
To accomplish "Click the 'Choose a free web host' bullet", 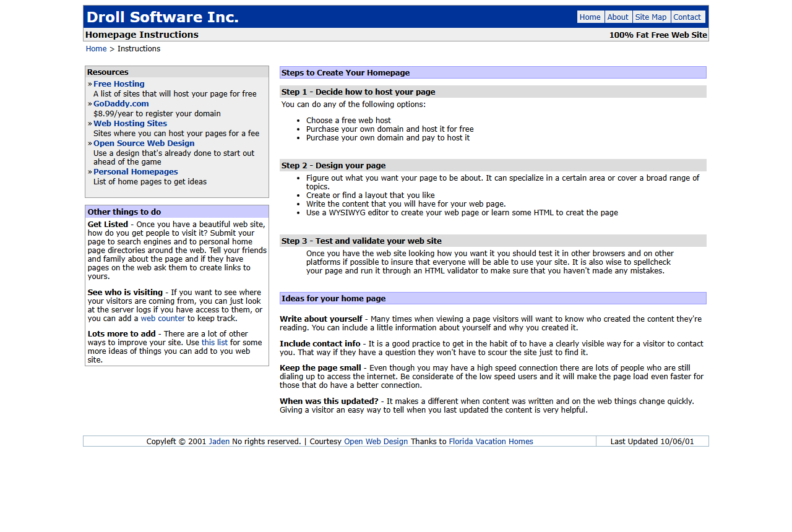I will pos(348,121).
